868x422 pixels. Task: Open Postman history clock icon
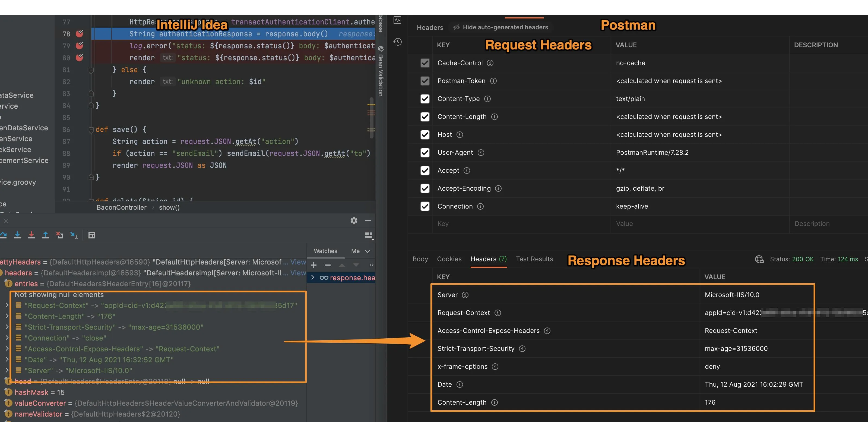(x=398, y=42)
